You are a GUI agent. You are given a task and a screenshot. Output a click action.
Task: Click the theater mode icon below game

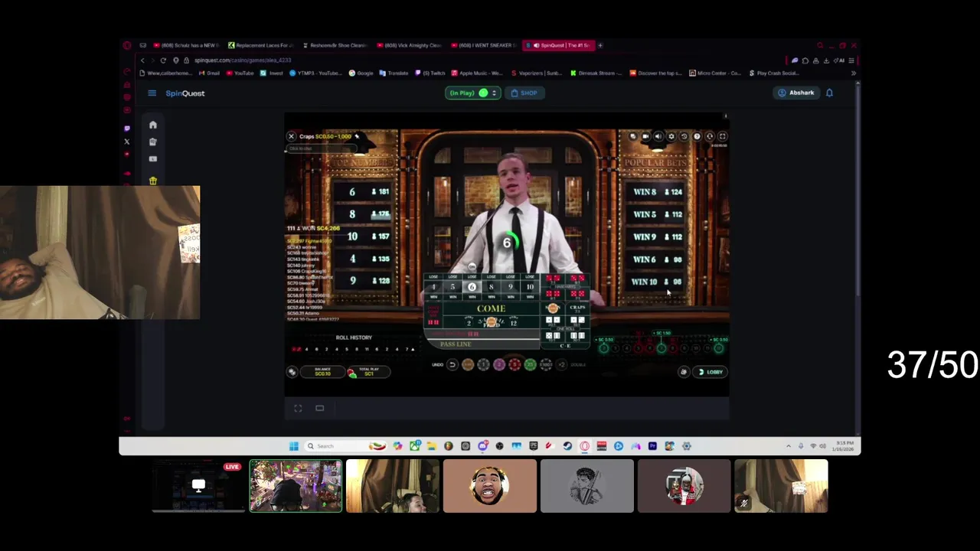click(320, 408)
